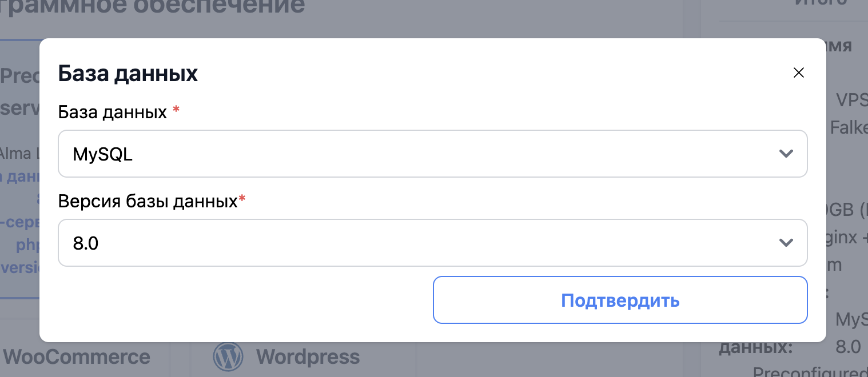Close the База данных dialog with X
This screenshot has height=377, width=868.
798,73
